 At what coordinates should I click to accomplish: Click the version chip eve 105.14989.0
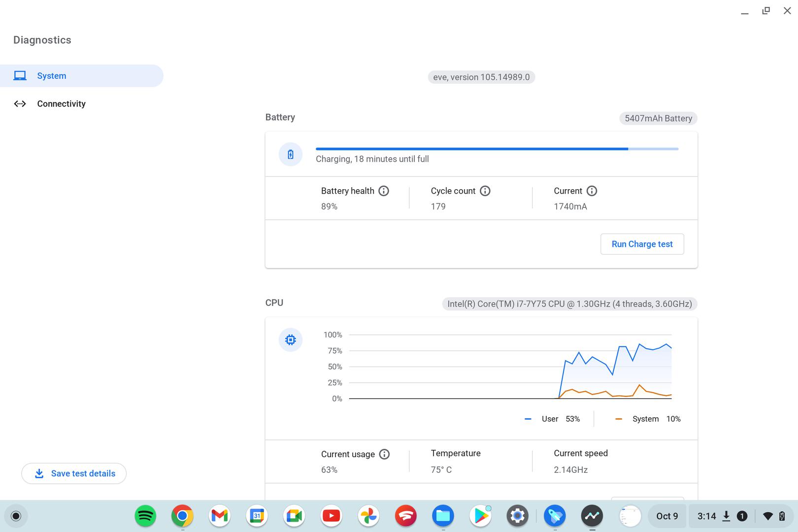(x=481, y=77)
